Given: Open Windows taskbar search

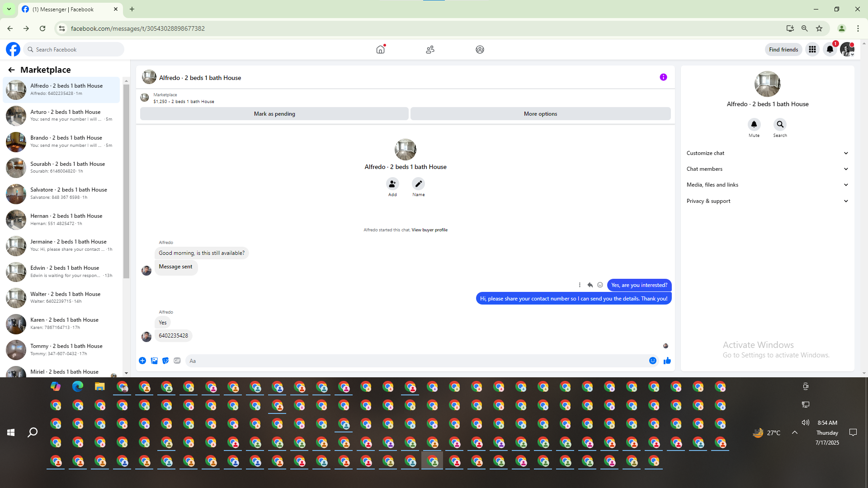Looking at the screenshot, I should (33, 432).
